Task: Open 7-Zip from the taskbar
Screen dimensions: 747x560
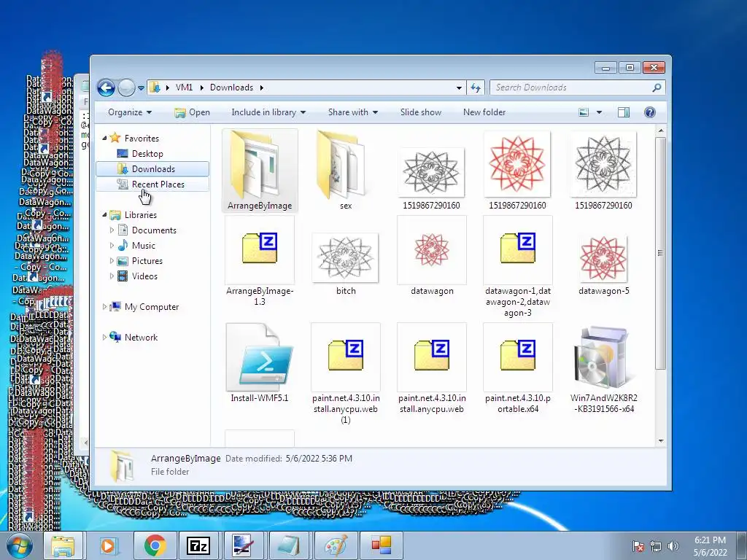Action: coord(198,545)
